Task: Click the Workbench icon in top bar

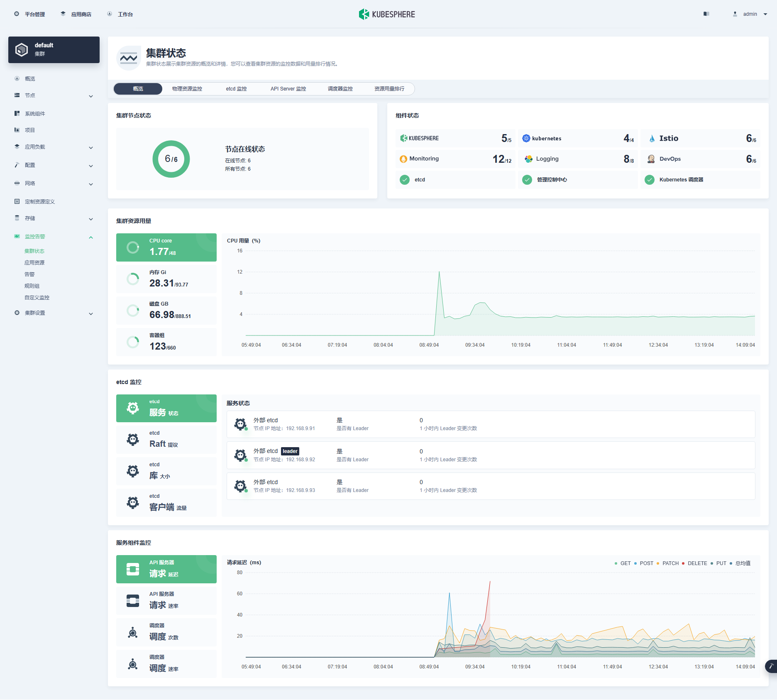Action: click(x=110, y=14)
